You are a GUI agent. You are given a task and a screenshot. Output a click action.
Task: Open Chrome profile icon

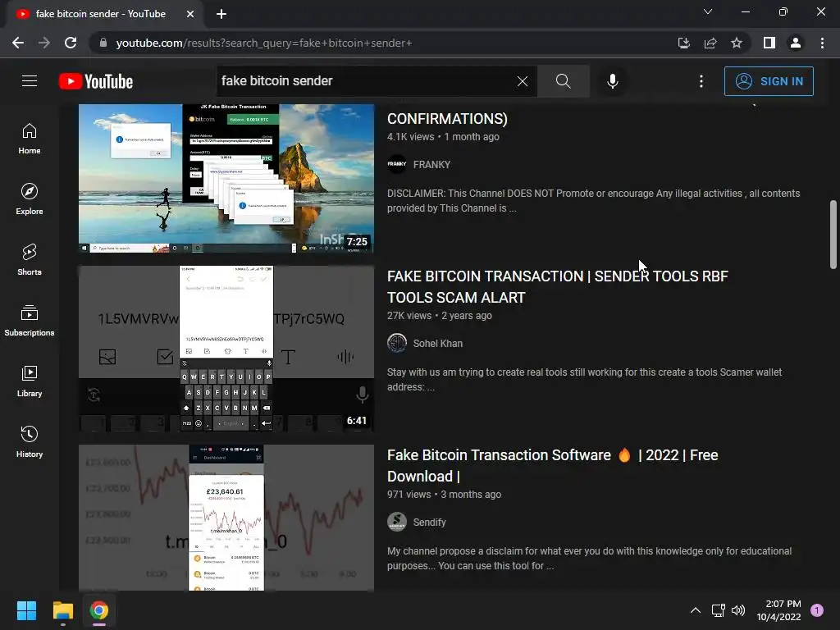click(x=796, y=43)
